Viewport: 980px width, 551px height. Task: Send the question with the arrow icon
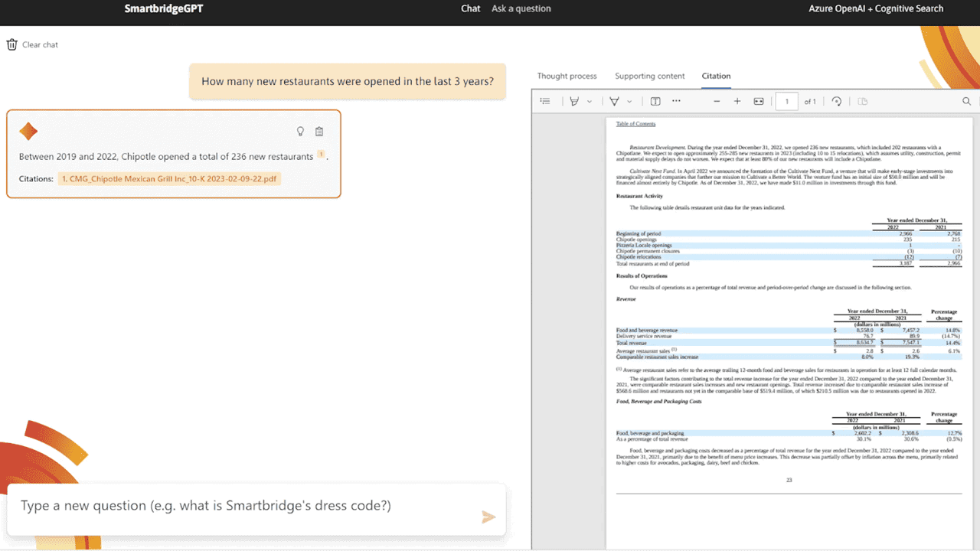click(488, 517)
